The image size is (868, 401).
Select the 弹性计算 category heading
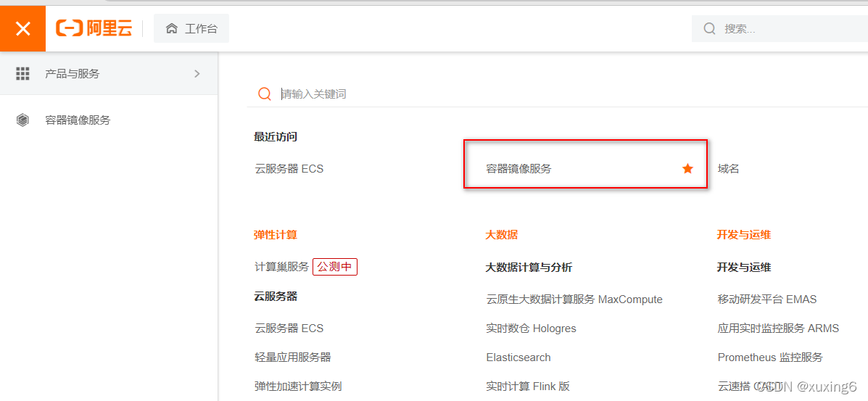tap(276, 235)
